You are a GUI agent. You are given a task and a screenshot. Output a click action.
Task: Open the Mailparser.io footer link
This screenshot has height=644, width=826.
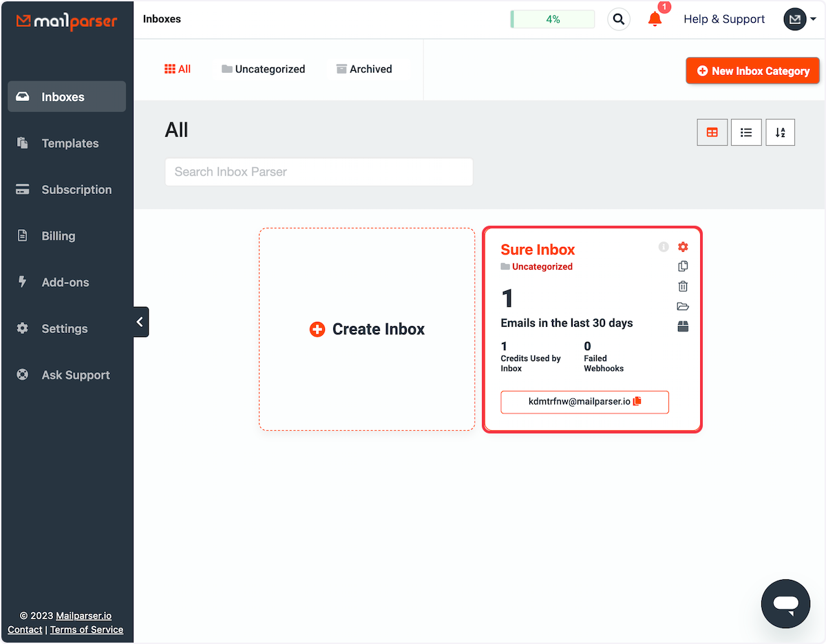[84, 616]
